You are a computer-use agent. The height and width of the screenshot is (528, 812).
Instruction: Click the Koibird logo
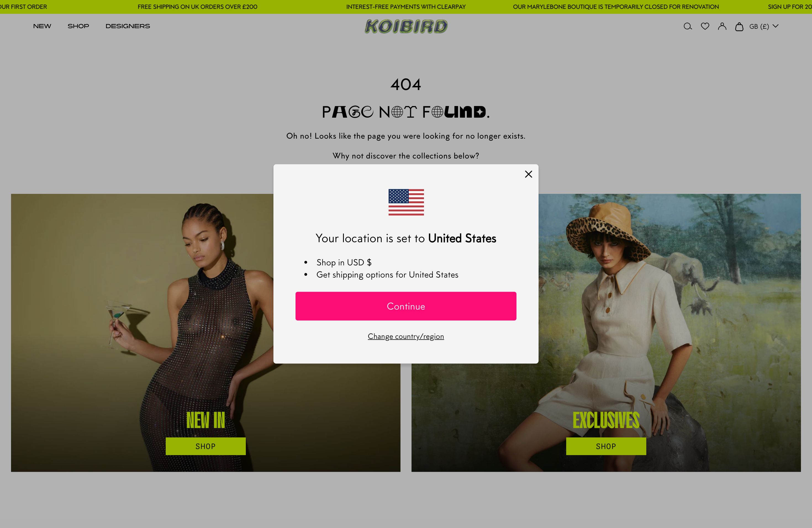pos(406,26)
